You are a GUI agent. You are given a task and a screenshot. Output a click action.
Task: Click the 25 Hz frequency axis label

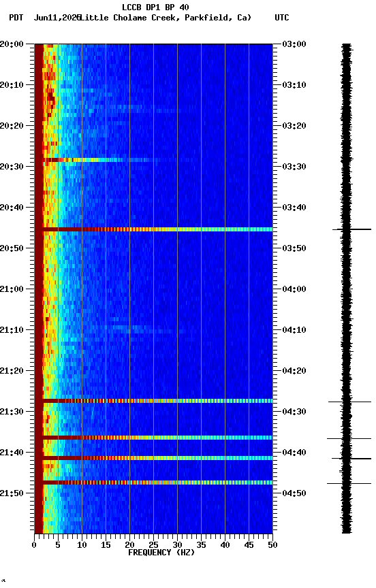153,545
